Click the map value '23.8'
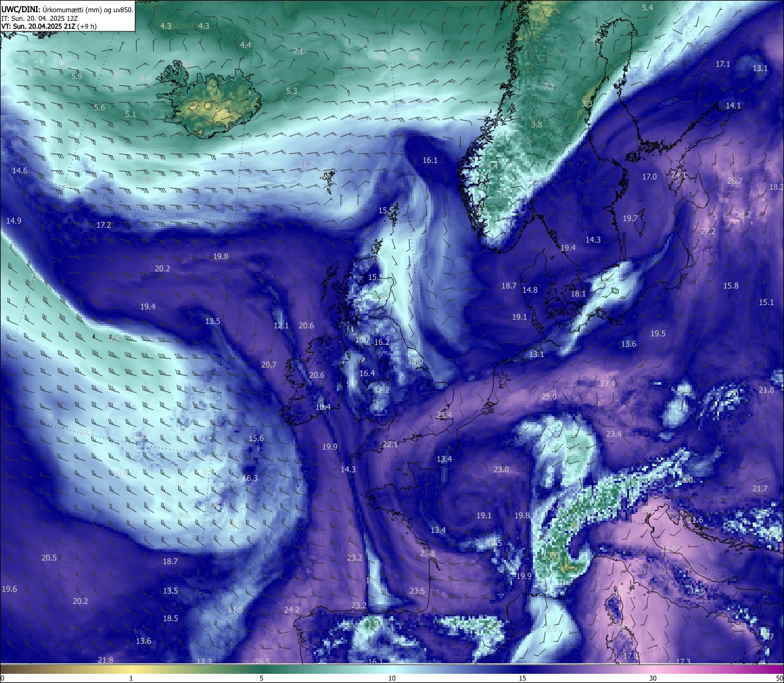The height and width of the screenshot is (683, 784). coord(428,554)
